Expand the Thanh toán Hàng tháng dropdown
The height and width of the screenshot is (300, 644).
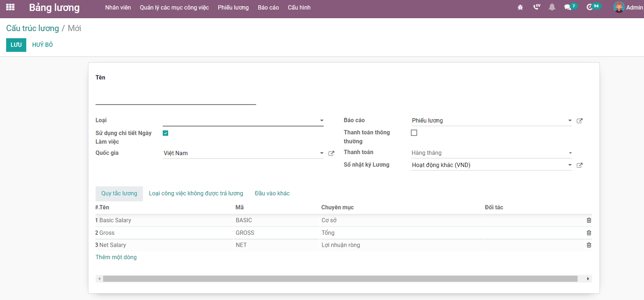(570, 153)
